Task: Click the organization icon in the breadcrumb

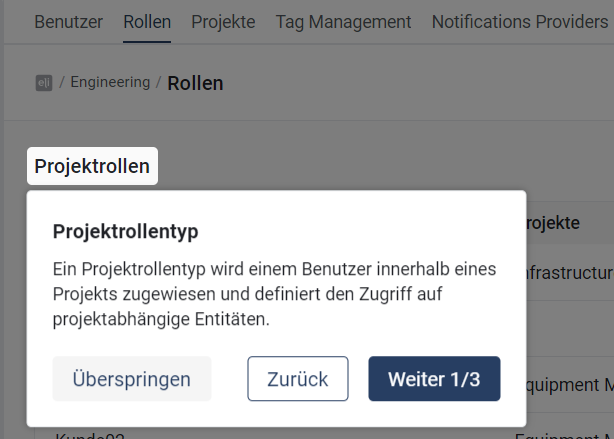Action: tap(44, 83)
